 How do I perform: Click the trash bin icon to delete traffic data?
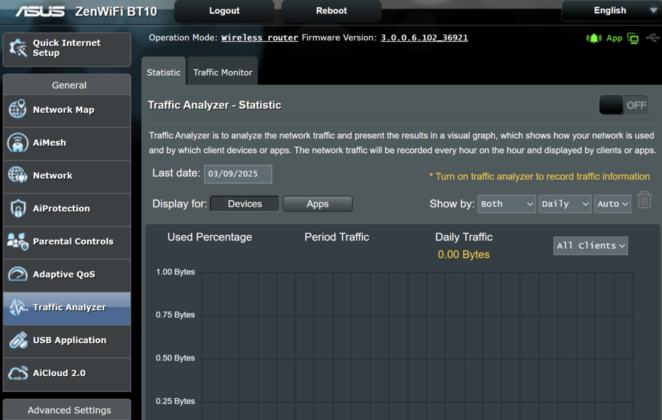644,200
